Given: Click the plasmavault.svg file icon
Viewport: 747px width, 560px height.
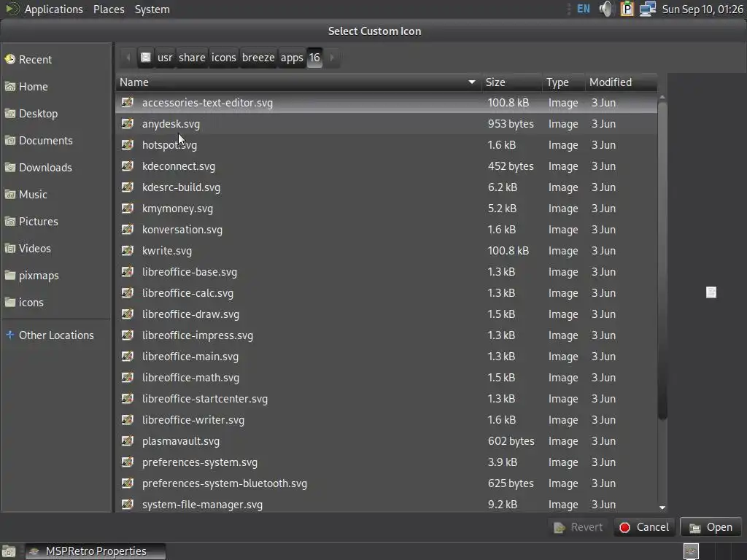Looking at the screenshot, I should click(127, 441).
